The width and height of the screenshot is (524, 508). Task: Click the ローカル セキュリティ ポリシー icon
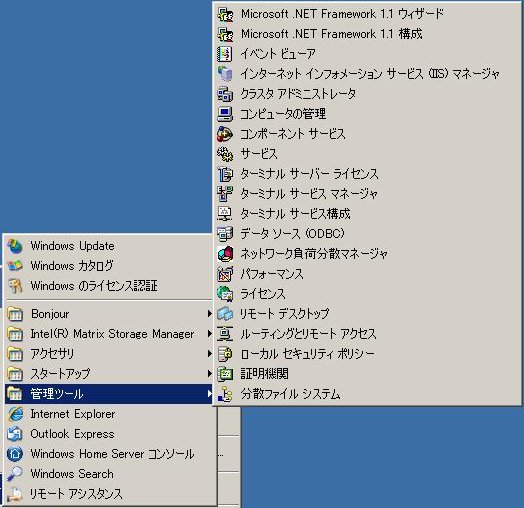pyautogui.click(x=225, y=354)
